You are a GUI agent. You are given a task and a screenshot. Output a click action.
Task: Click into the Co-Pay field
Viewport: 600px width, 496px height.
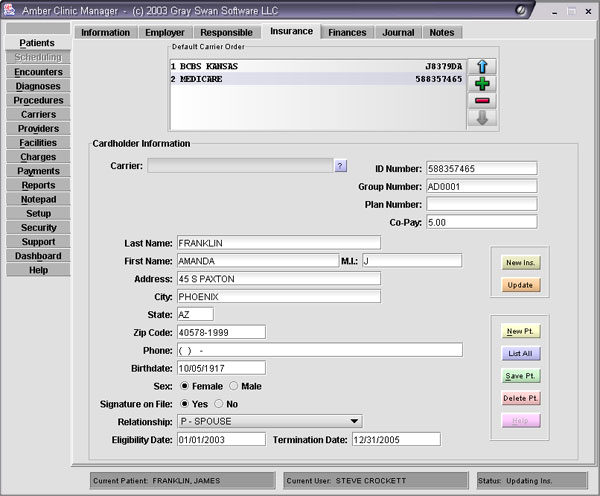pyautogui.click(x=481, y=222)
